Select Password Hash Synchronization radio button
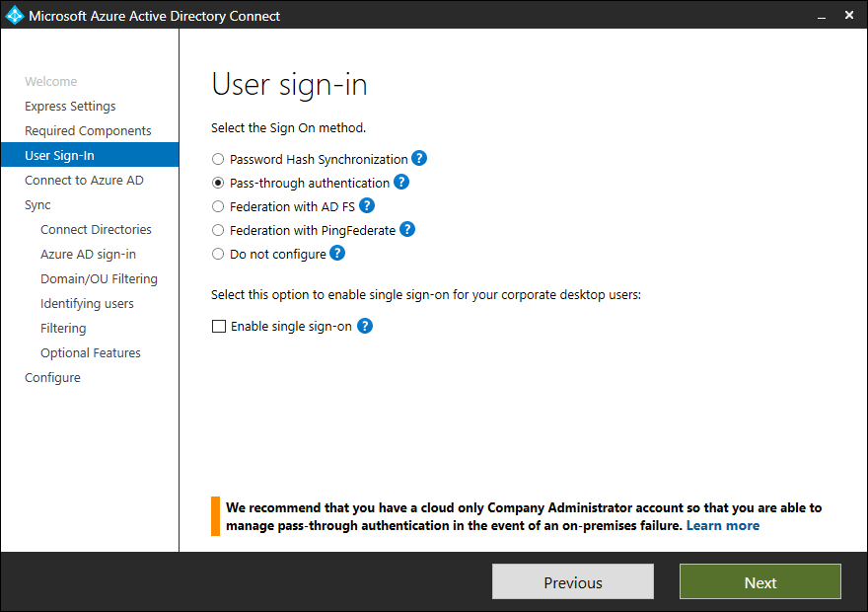Viewport: 868px width, 612px height. click(x=218, y=159)
